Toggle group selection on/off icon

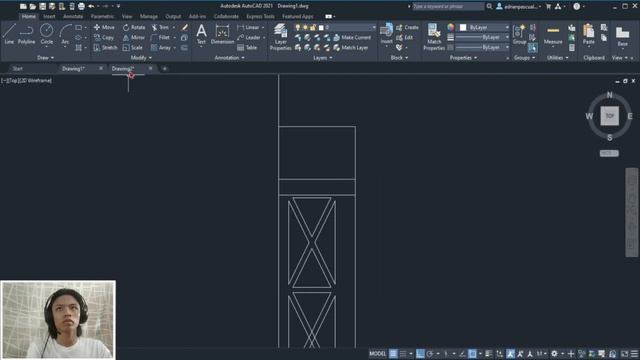coord(532,48)
